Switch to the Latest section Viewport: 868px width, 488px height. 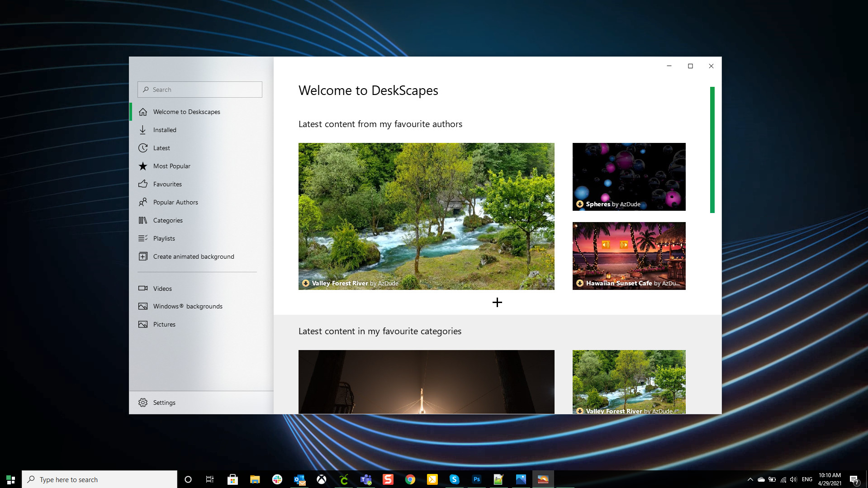point(143,148)
